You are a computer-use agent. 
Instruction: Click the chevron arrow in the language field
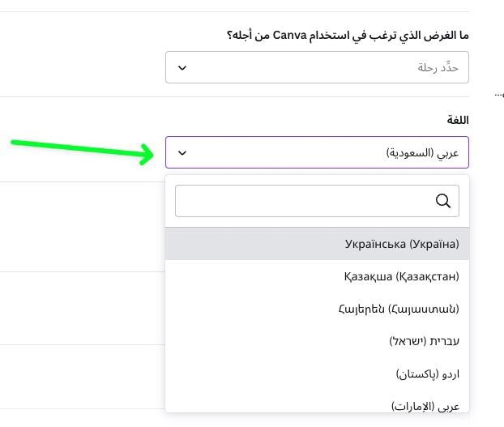[x=182, y=152]
